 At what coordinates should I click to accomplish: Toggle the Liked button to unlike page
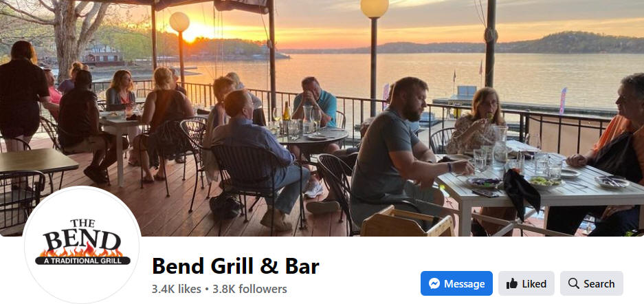(x=526, y=283)
